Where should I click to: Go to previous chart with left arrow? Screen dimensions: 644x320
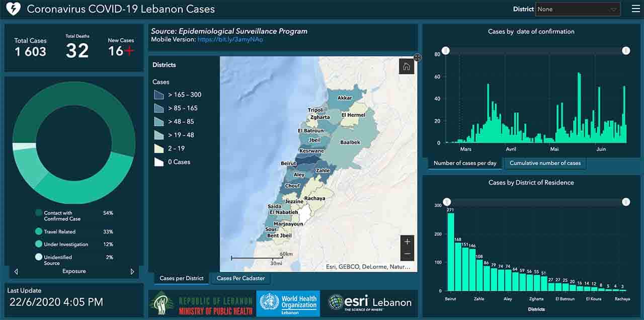[16, 272]
